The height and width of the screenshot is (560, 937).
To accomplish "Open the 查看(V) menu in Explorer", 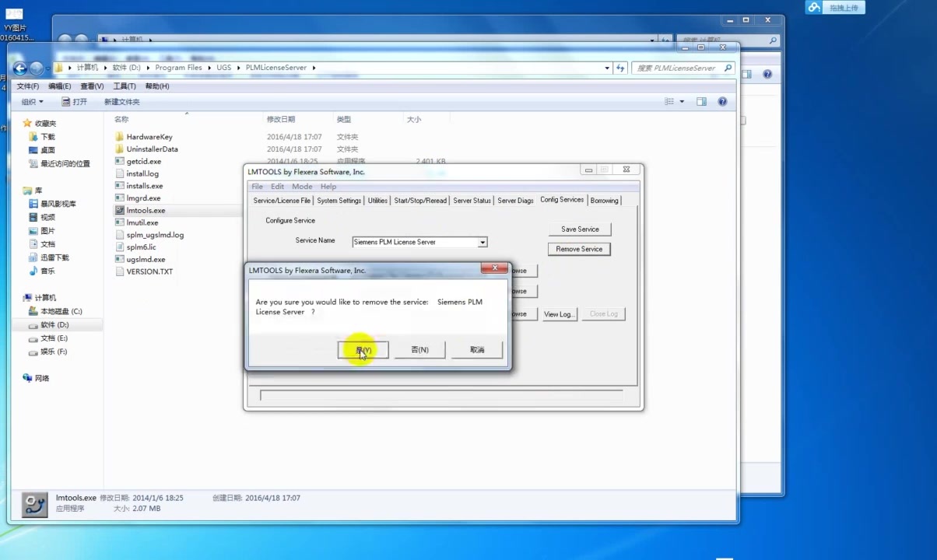I will point(92,86).
